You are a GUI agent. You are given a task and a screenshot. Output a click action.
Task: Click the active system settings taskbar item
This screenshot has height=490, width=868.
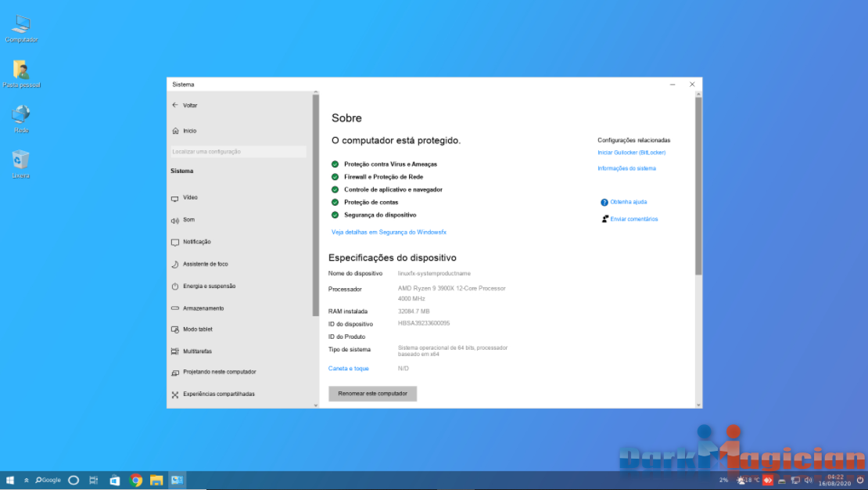coord(178,481)
